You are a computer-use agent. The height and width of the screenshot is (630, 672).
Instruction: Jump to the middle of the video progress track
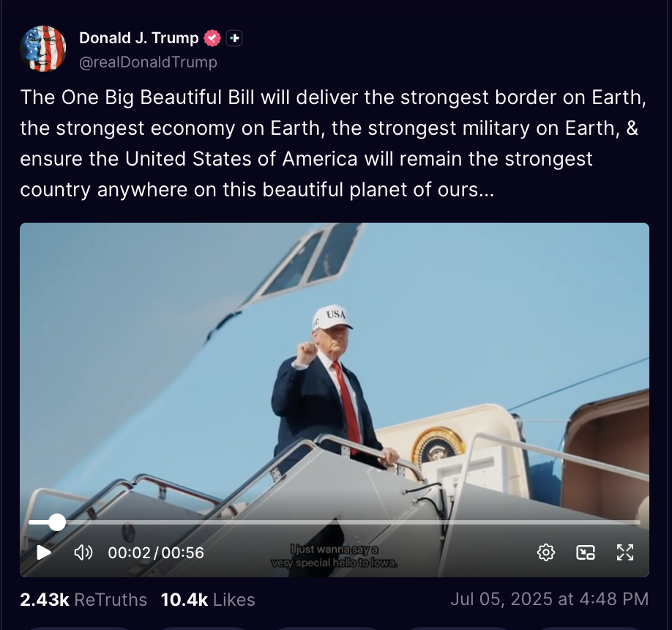335,522
